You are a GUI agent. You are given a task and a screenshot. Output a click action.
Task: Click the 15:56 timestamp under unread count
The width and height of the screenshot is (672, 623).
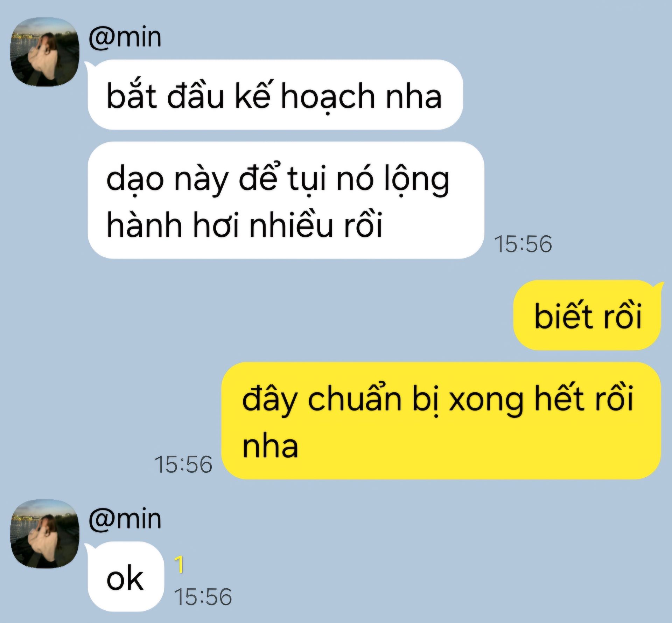coord(203,597)
